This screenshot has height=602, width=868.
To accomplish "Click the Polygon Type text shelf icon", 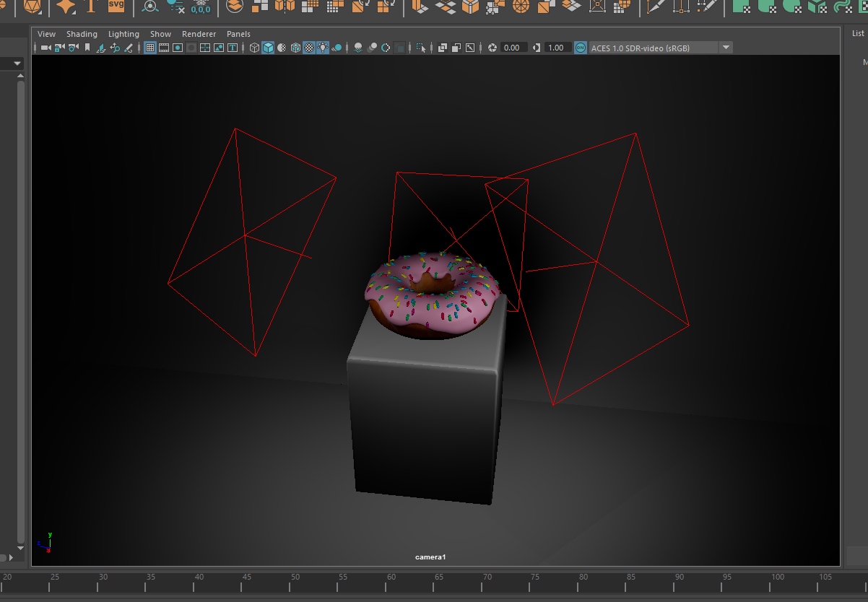I will coord(90,6).
